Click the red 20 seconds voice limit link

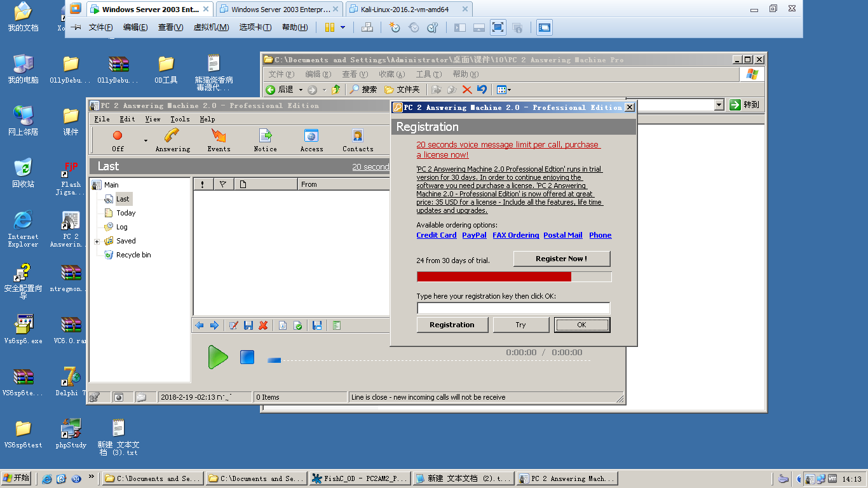pos(508,149)
